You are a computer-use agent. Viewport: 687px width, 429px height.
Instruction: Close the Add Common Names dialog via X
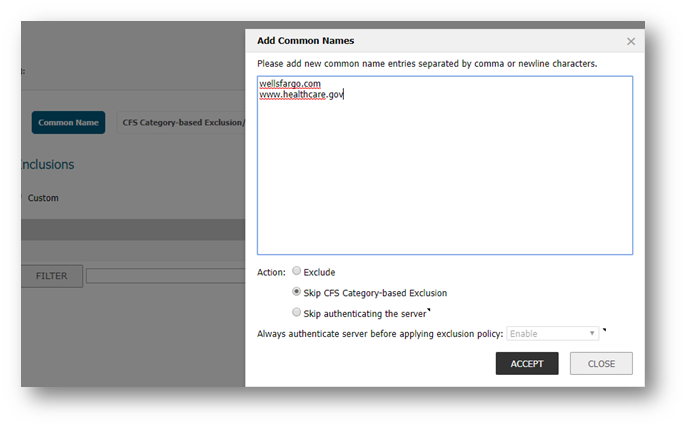(630, 41)
